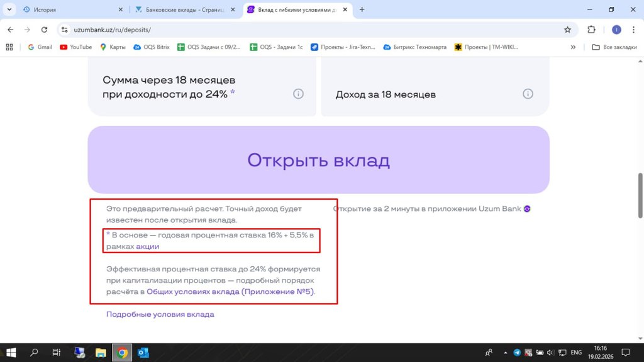Expand hidden bookmarks with the double chevron
Screen dimensions: 644x362
point(573,47)
